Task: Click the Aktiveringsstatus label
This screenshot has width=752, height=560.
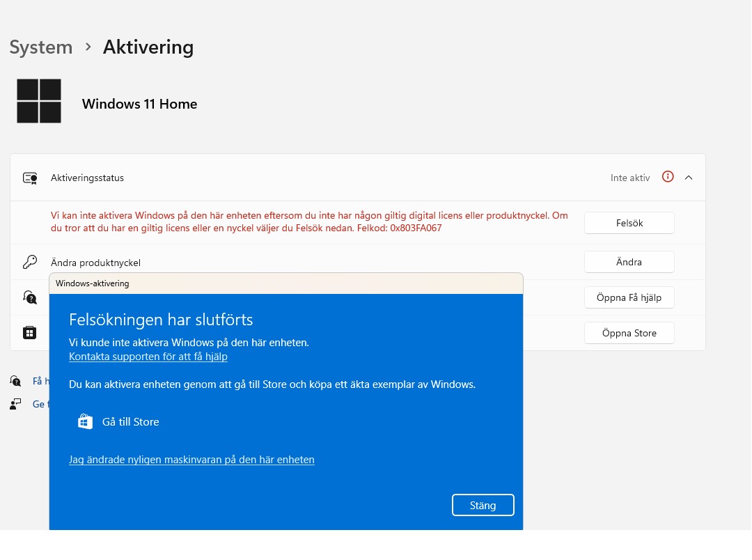Action: [87, 178]
